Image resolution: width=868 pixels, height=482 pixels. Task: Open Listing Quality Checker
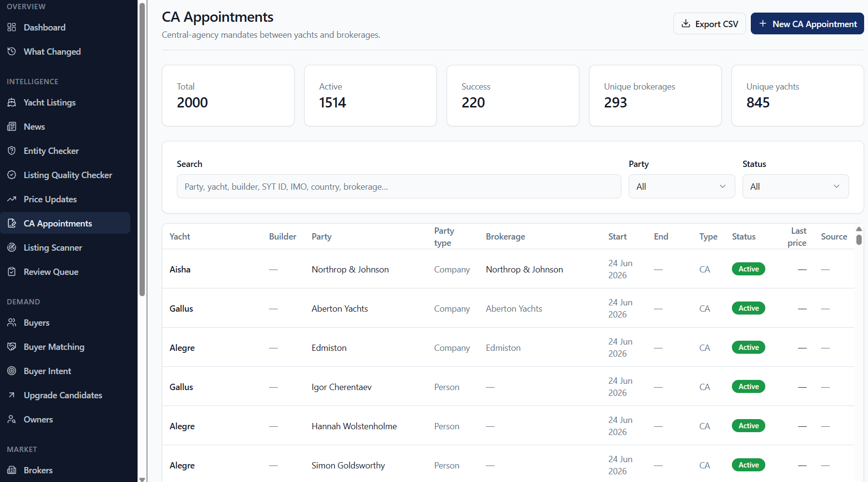[x=65, y=175]
